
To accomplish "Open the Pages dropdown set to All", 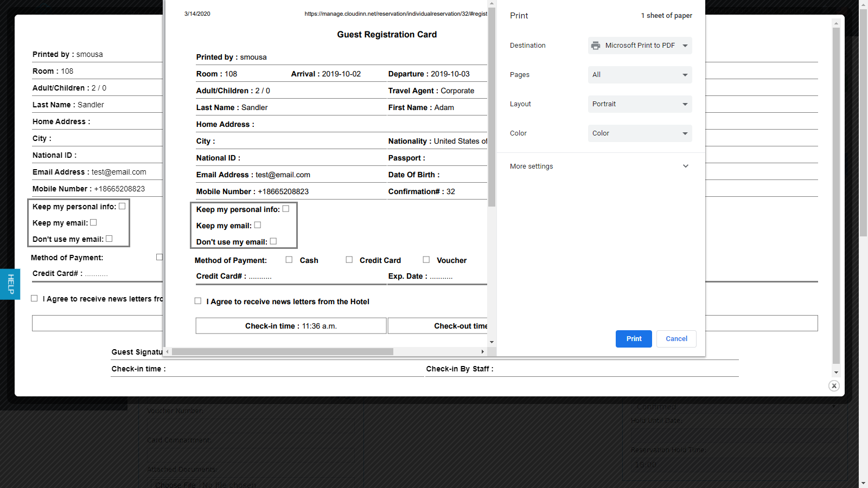I will click(x=640, y=75).
